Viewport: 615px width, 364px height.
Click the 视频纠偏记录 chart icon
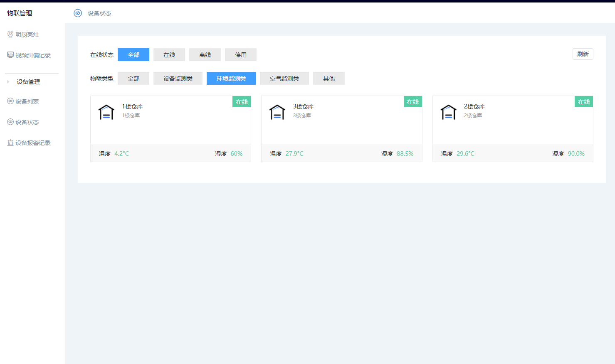(x=10, y=55)
